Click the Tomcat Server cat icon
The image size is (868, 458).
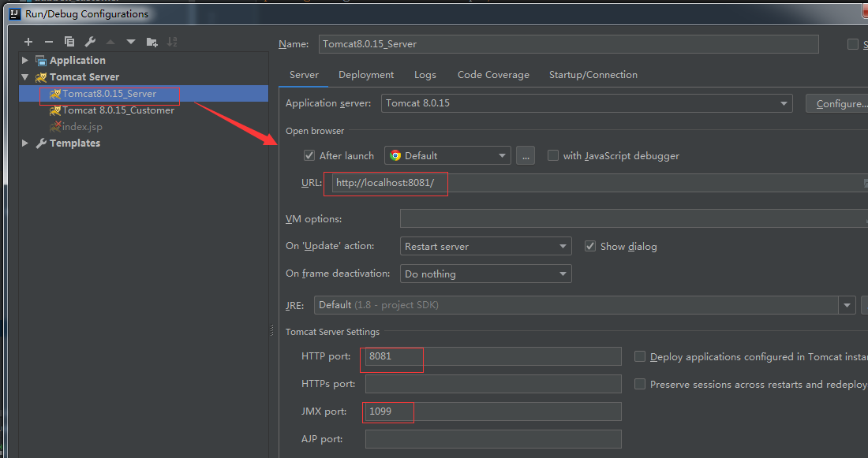click(x=41, y=77)
